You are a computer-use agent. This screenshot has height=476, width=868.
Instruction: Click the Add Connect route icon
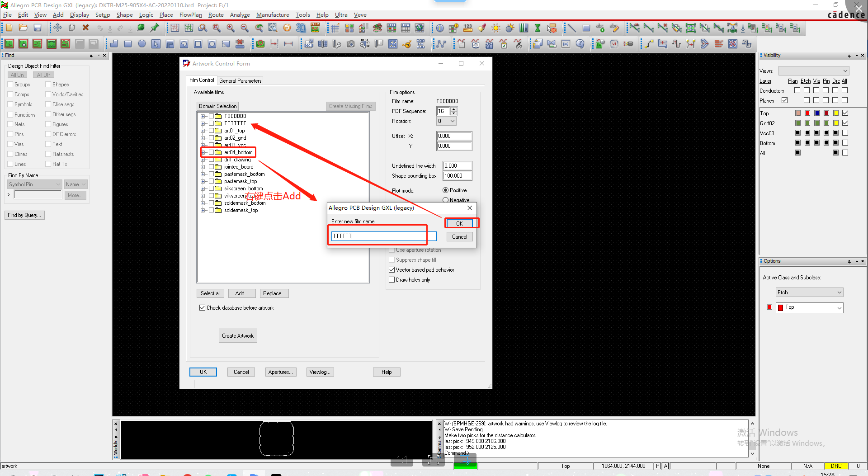(634, 28)
